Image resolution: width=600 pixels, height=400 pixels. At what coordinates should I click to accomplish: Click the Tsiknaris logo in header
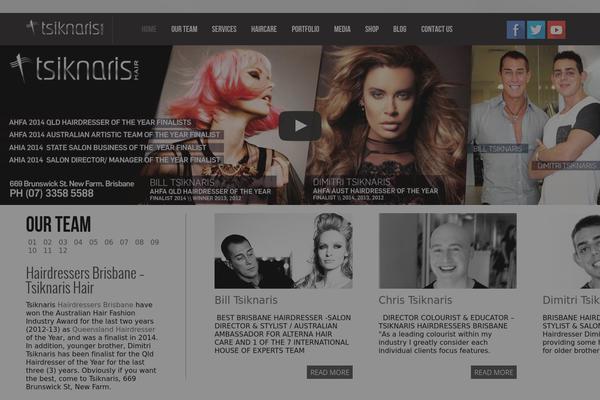[65, 28]
